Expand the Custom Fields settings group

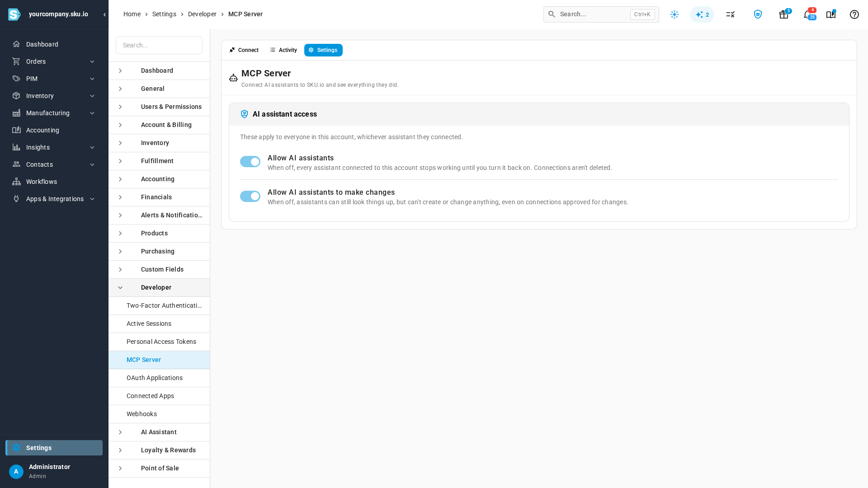pos(159,270)
